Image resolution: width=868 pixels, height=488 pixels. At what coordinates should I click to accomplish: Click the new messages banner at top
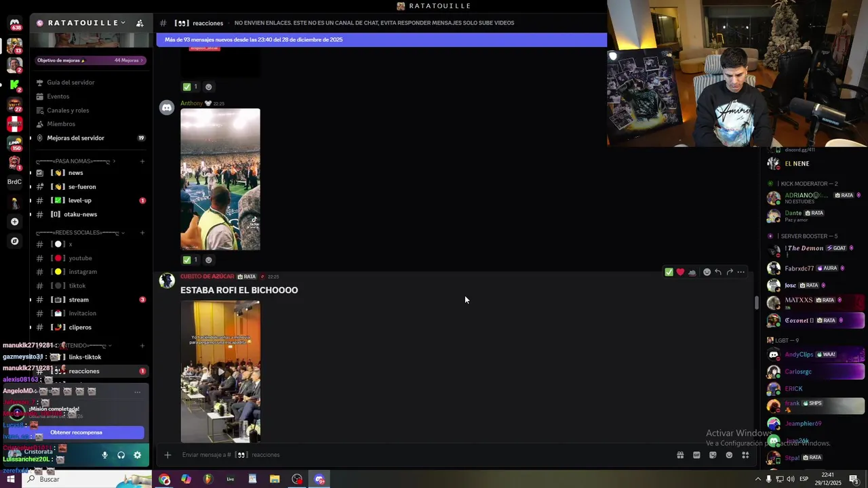click(x=381, y=40)
